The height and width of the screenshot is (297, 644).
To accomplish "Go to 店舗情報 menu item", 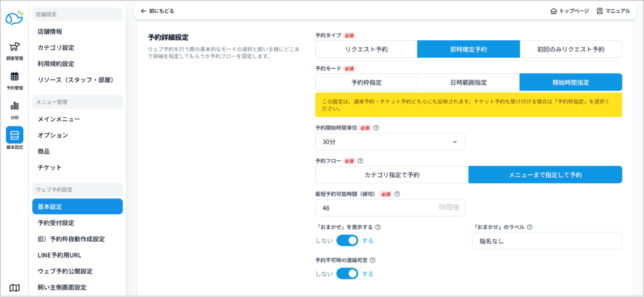I will coord(50,31).
